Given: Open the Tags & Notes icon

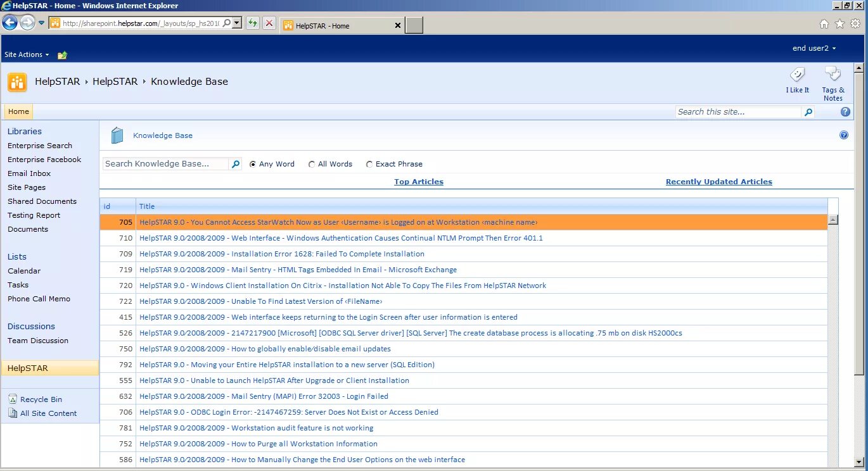Looking at the screenshot, I should 833,75.
